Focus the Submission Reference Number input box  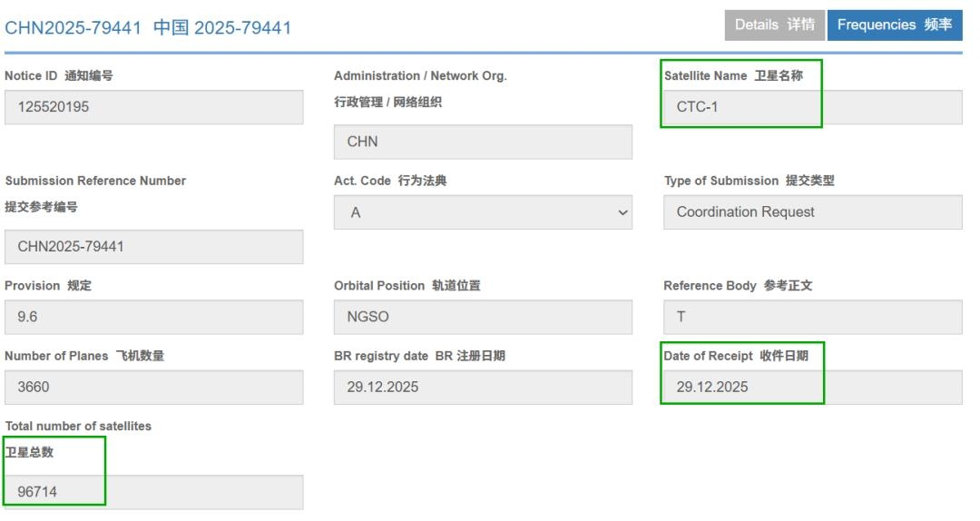153,247
